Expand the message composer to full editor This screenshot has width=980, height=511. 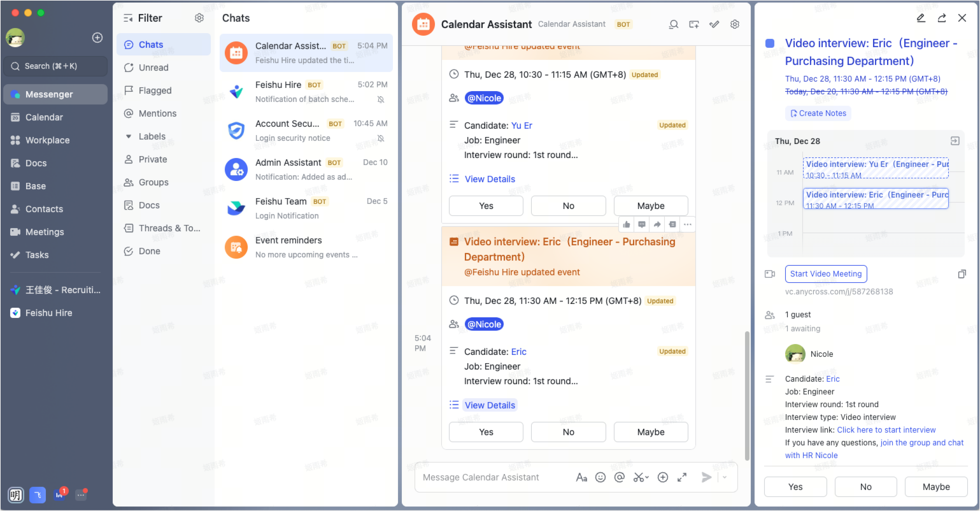pos(682,477)
